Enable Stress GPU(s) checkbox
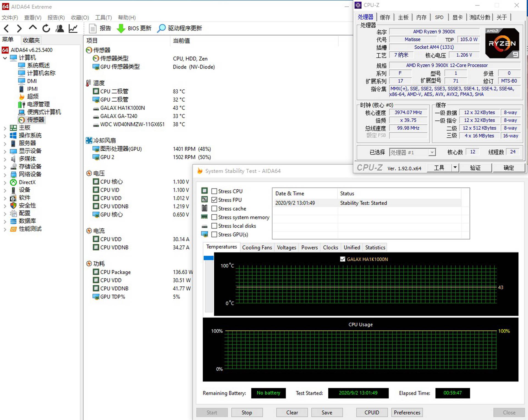The height and width of the screenshot is (420, 528). tap(214, 234)
